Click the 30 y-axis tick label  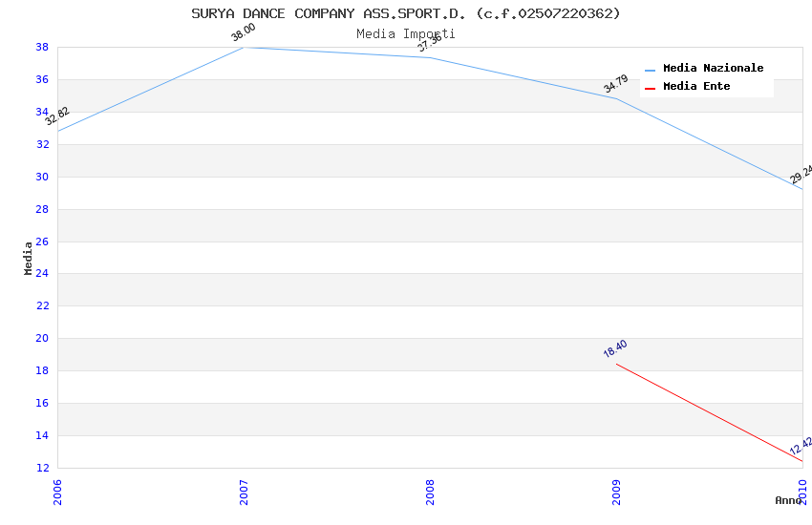pyautogui.click(x=42, y=177)
